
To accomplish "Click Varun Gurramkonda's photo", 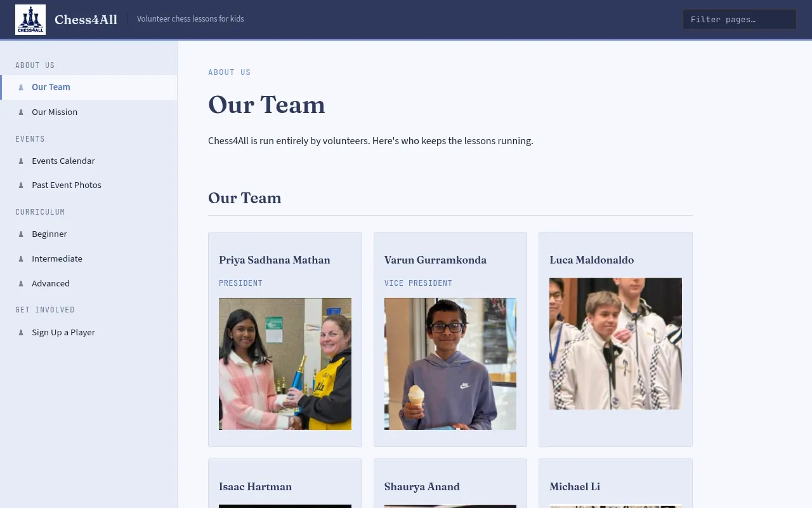I will point(450,364).
